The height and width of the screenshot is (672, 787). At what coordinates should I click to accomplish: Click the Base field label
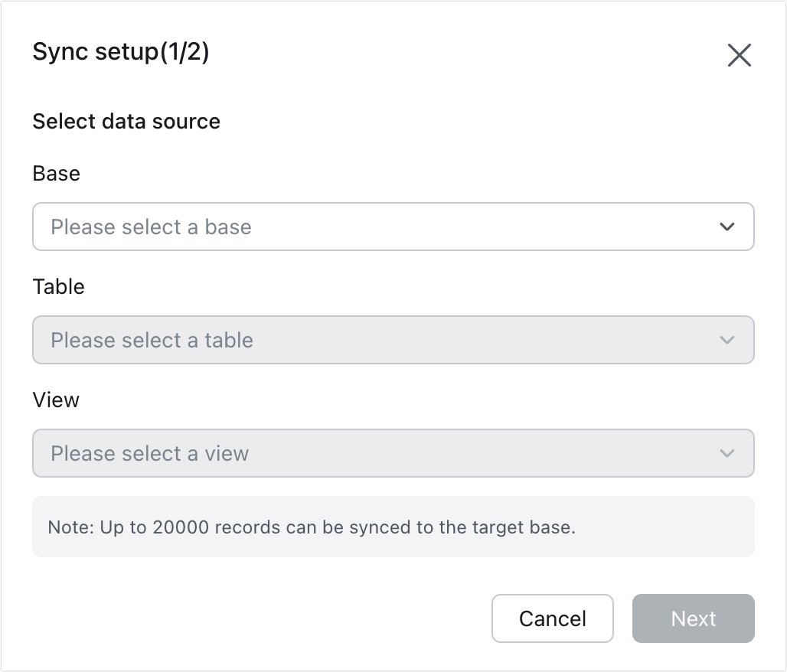click(56, 174)
